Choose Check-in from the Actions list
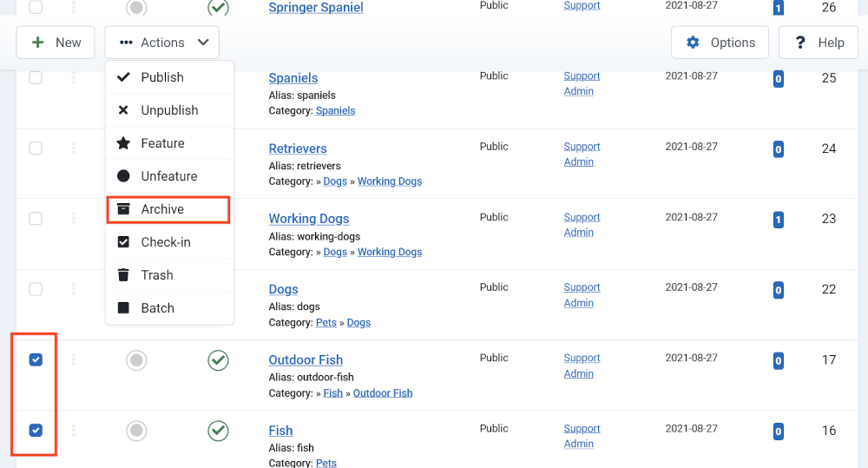This screenshot has width=868, height=468. coord(169,242)
